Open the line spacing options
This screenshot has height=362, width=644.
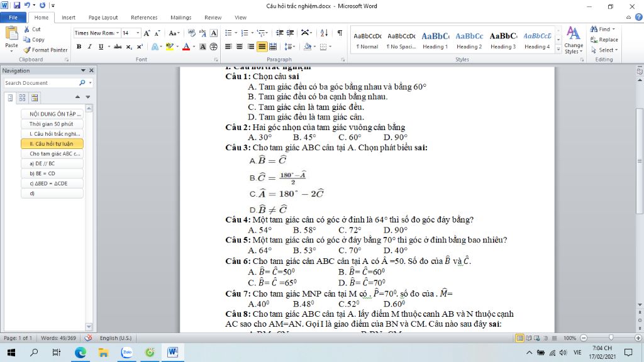point(289,47)
